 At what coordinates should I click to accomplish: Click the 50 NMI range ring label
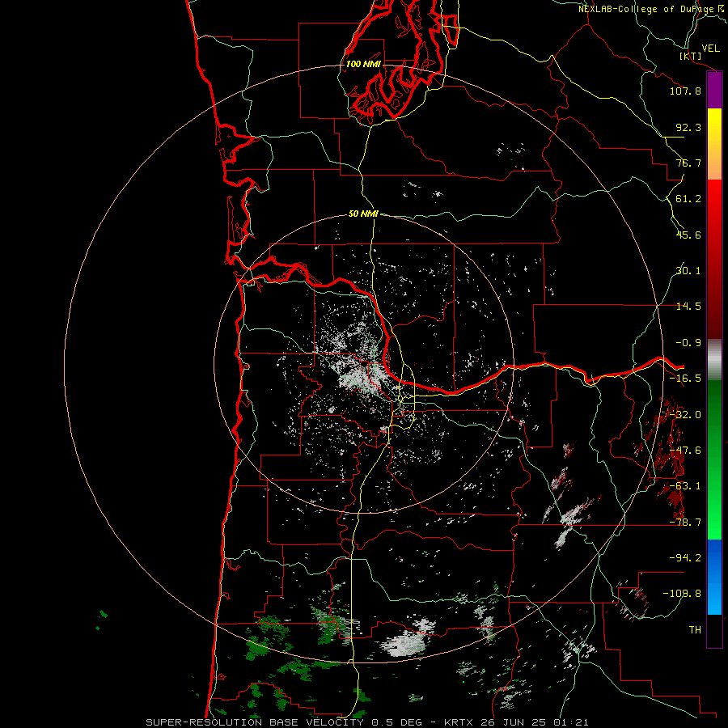[363, 214]
